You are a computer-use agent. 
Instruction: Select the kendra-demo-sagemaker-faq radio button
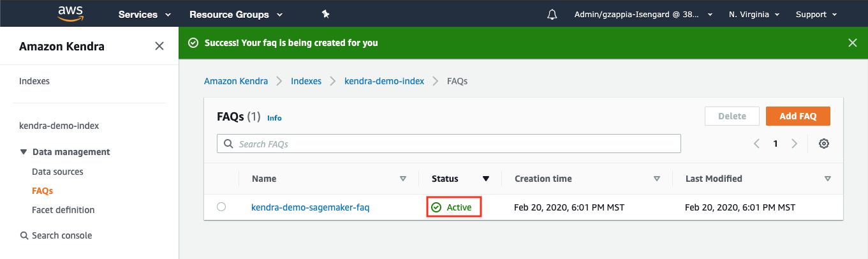click(221, 207)
